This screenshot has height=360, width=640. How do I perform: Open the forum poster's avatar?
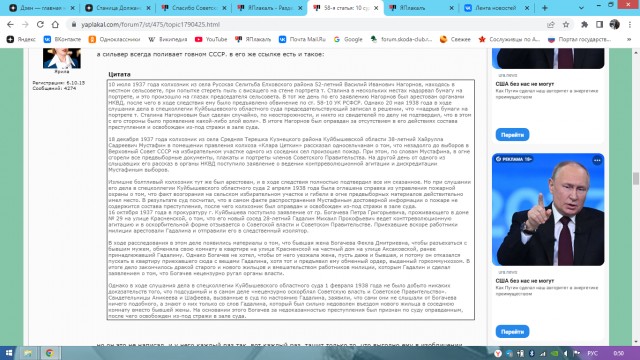62,58
